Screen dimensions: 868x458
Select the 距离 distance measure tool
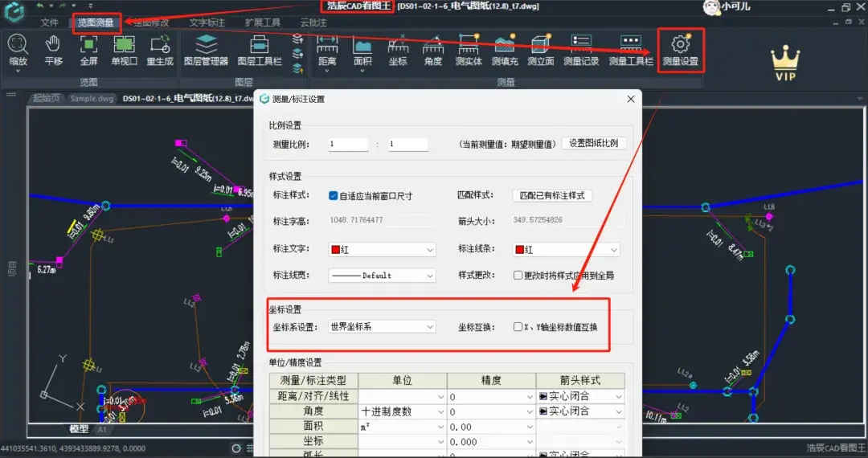(x=327, y=44)
